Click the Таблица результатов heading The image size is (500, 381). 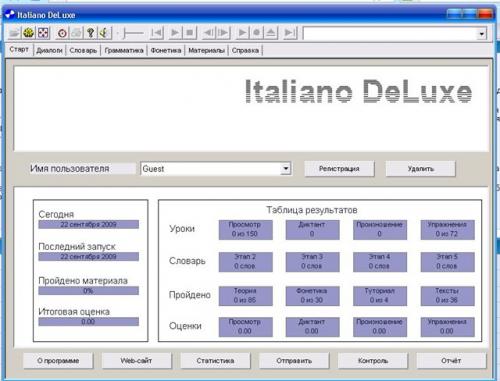[x=312, y=210]
